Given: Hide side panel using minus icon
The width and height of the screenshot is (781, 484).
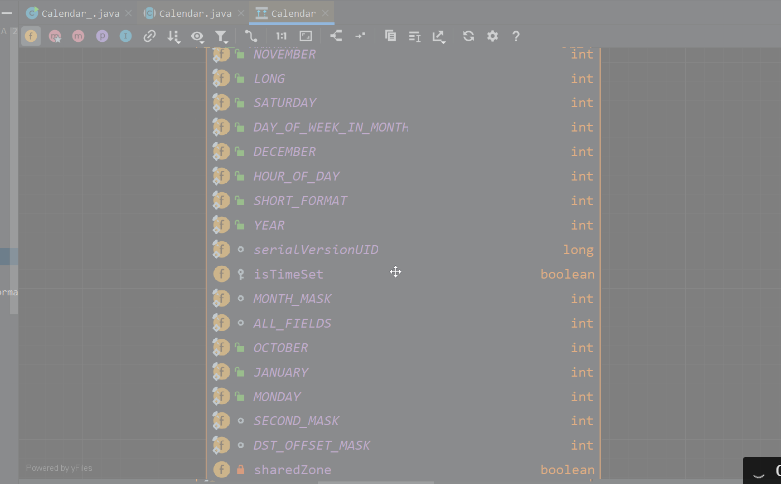Looking at the screenshot, I should pyautogui.click(x=7, y=13).
